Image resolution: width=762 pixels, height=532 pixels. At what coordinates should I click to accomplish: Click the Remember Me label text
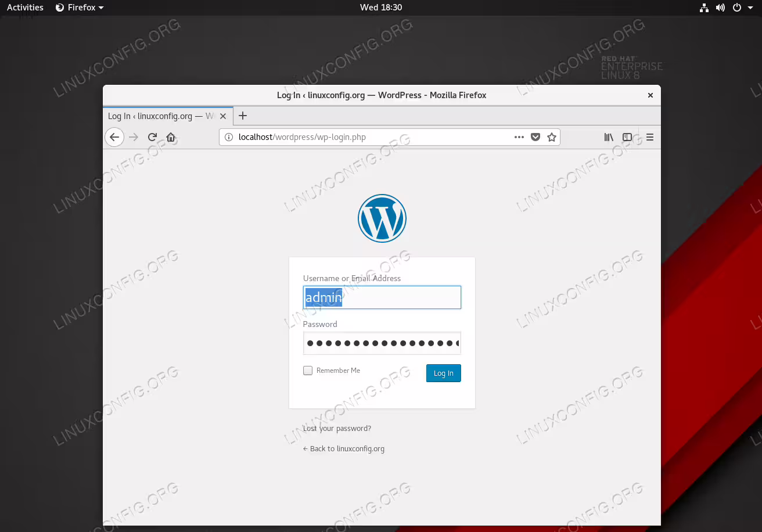[338, 371]
